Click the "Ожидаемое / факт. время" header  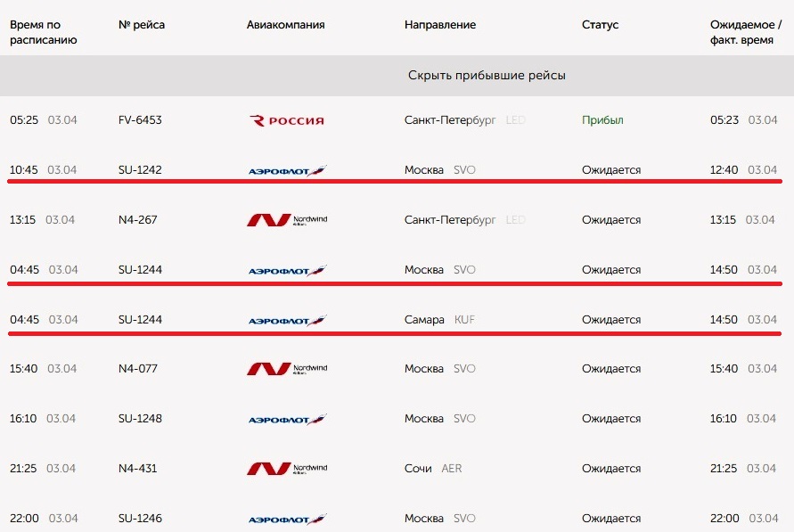coord(746,32)
